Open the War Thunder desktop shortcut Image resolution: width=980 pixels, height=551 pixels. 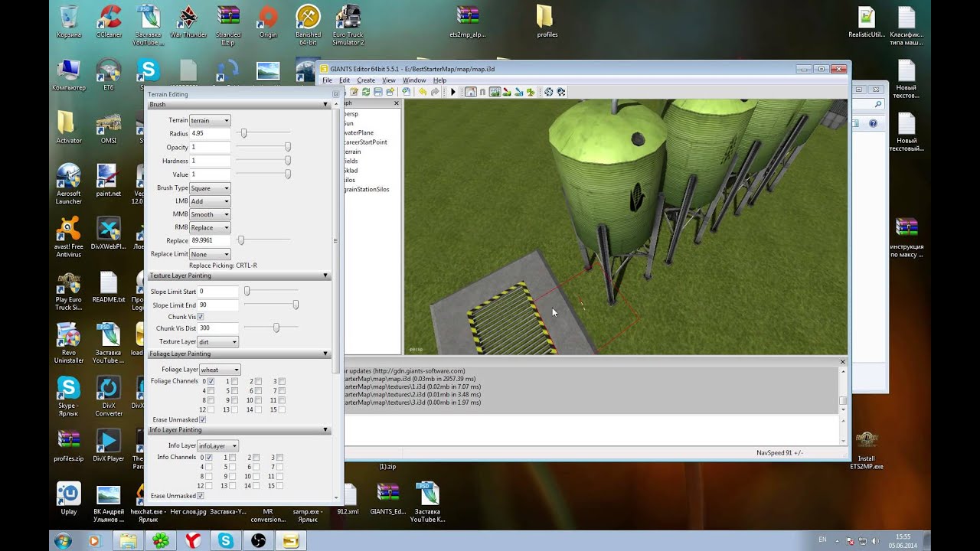tap(188, 21)
